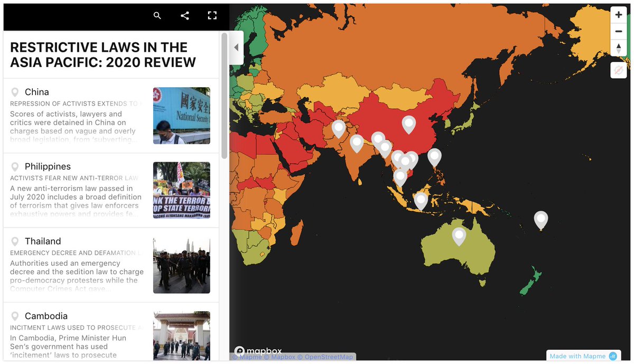The width and height of the screenshot is (634, 364).
Task: Open the Cambodia list entry title
Action: tap(46, 316)
